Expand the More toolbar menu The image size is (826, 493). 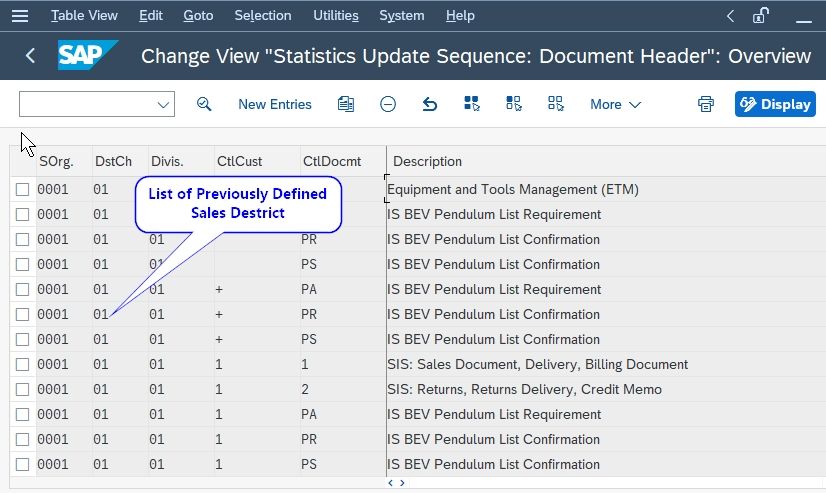pos(615,104)
